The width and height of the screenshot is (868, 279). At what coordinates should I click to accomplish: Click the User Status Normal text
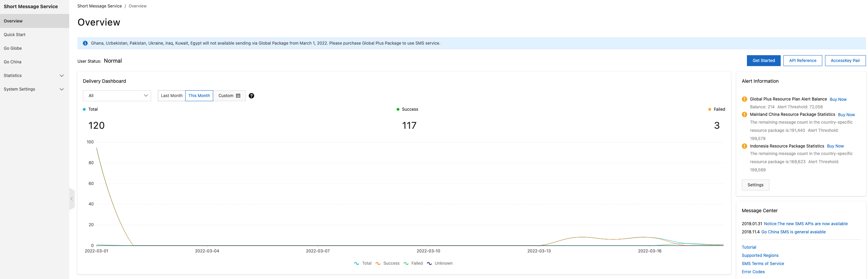tap(113, 61)
